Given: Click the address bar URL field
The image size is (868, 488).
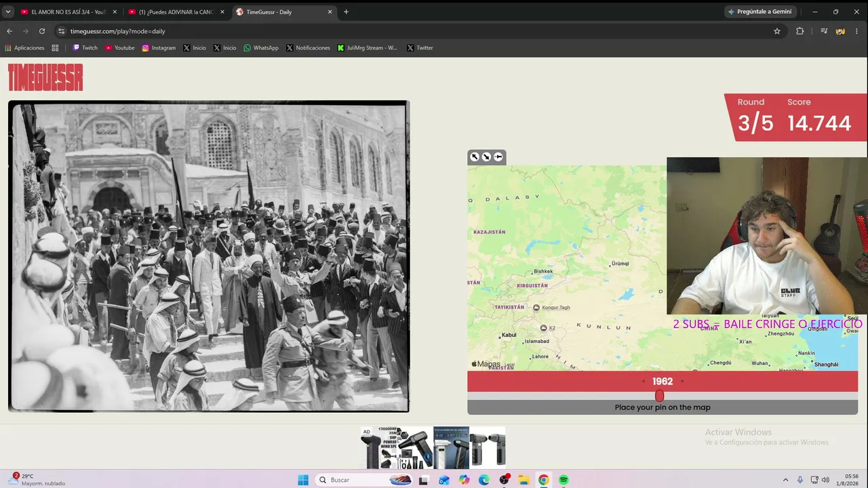Looking at the screenshot, I should pos(414,31).
